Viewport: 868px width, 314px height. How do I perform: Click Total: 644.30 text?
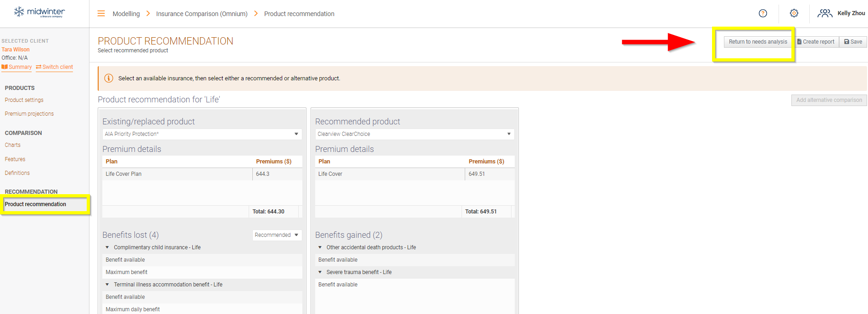click(268, 212)
